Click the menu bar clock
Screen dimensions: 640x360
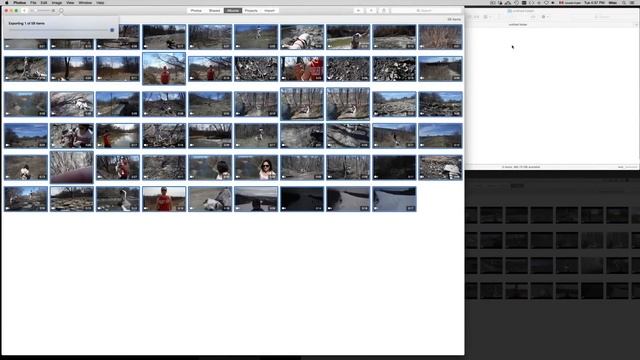pos(595,2)
